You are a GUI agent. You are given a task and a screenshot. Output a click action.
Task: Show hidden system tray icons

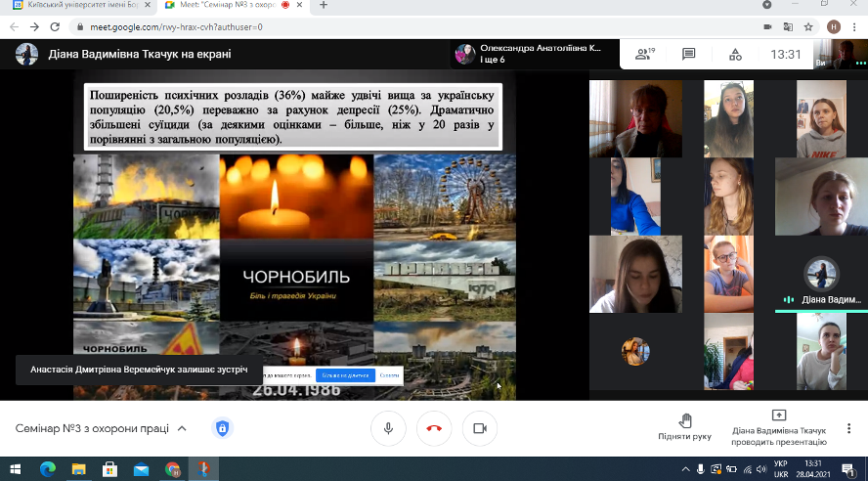[685, 469]
